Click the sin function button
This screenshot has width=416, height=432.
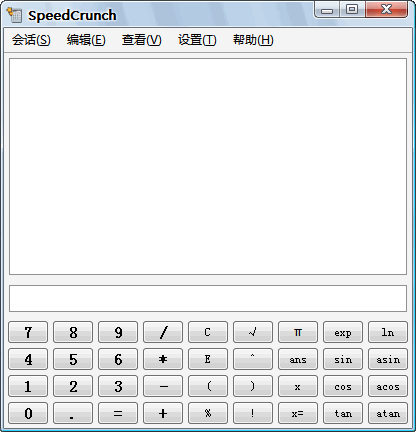(x=343, y=359)
